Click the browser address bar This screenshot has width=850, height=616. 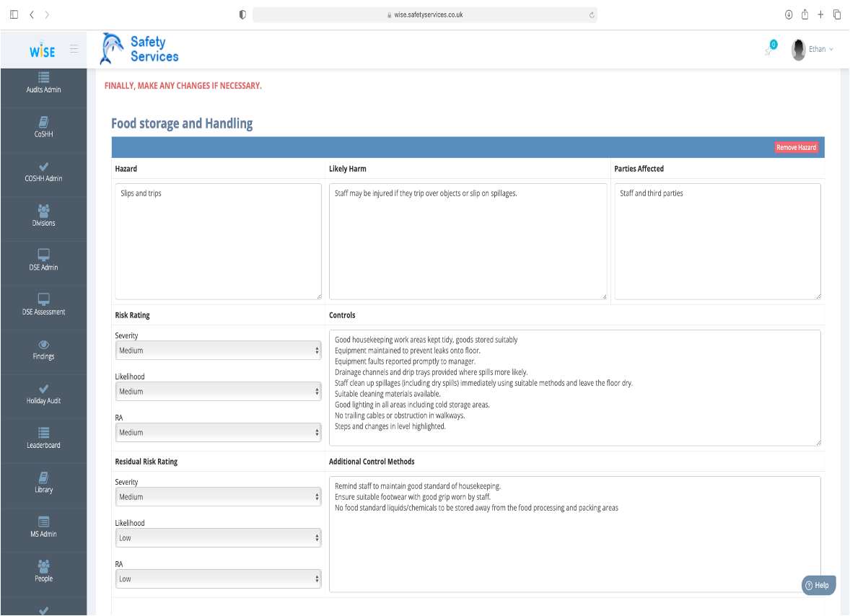424,14
